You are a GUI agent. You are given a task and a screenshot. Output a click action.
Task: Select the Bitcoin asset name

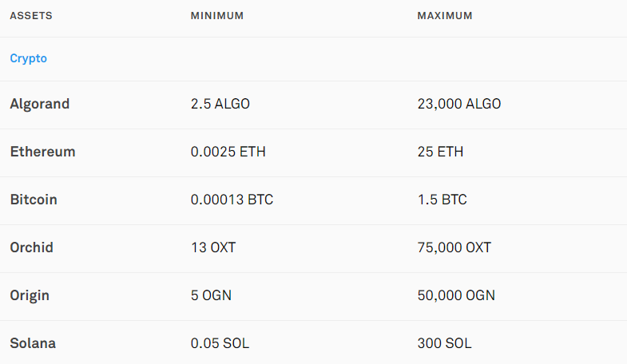click(x=34, y=200)
